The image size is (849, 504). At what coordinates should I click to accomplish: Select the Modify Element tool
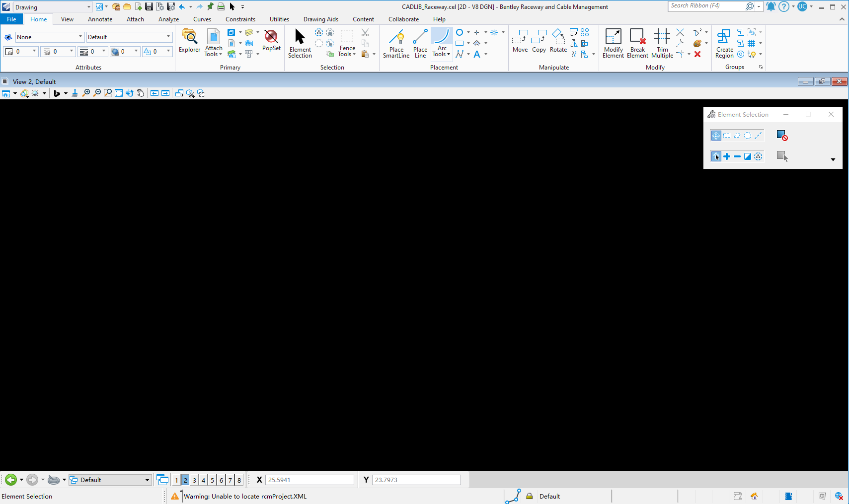tap(613, 43)
